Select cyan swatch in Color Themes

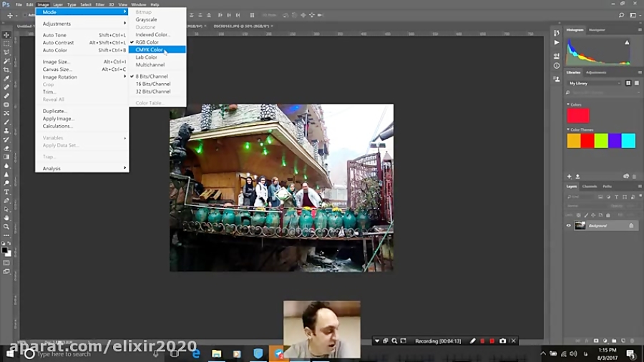(x=628, y=141)
